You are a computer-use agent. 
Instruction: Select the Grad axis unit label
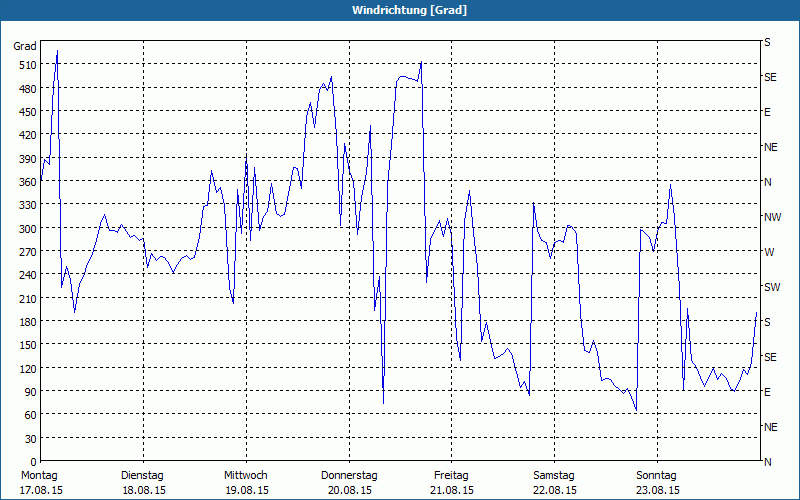click(x=25, y=46)
